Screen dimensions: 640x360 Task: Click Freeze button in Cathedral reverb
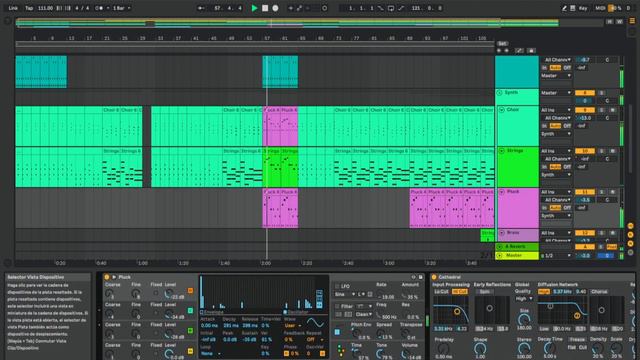(577, 340)
